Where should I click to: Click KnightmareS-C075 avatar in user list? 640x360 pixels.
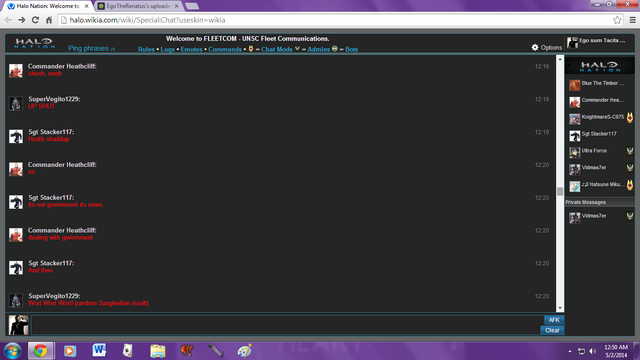point(575,119)
